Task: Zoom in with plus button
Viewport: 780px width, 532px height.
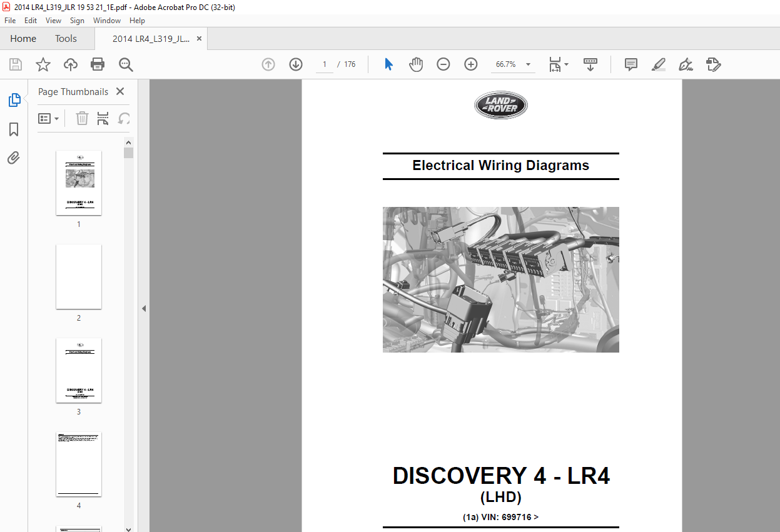Action: click(471, 64)
